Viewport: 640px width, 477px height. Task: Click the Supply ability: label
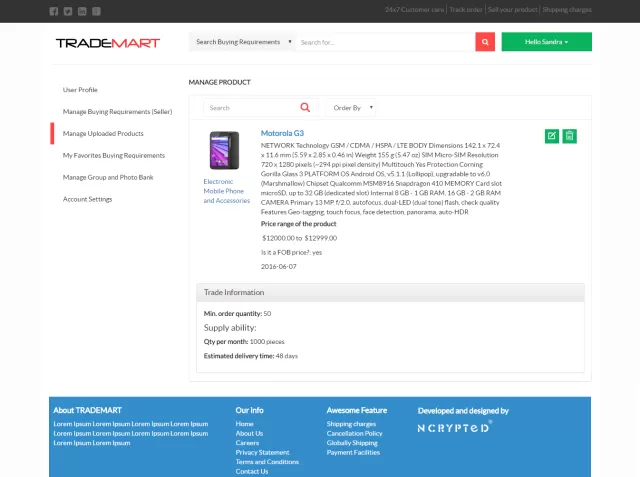pyautogui.click(x=230, y=328)
